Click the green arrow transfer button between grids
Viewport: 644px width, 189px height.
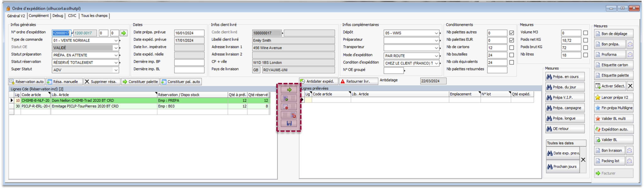[x=289, y=90]
